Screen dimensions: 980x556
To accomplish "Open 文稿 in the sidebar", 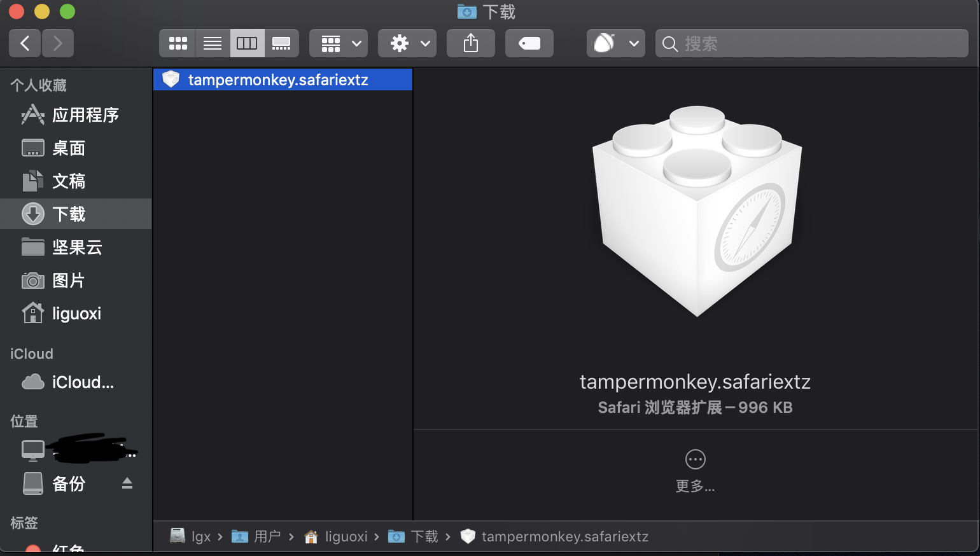I will coord(76,181).
